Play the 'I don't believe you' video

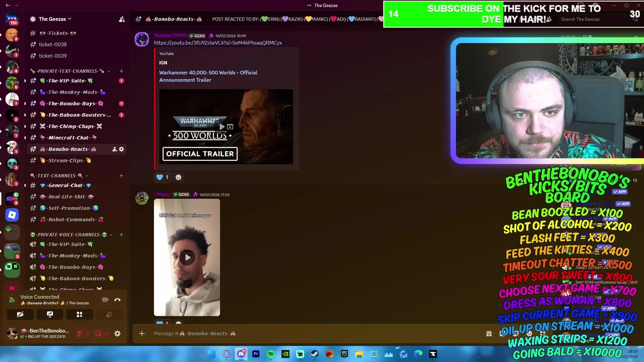tap(187, 257)
